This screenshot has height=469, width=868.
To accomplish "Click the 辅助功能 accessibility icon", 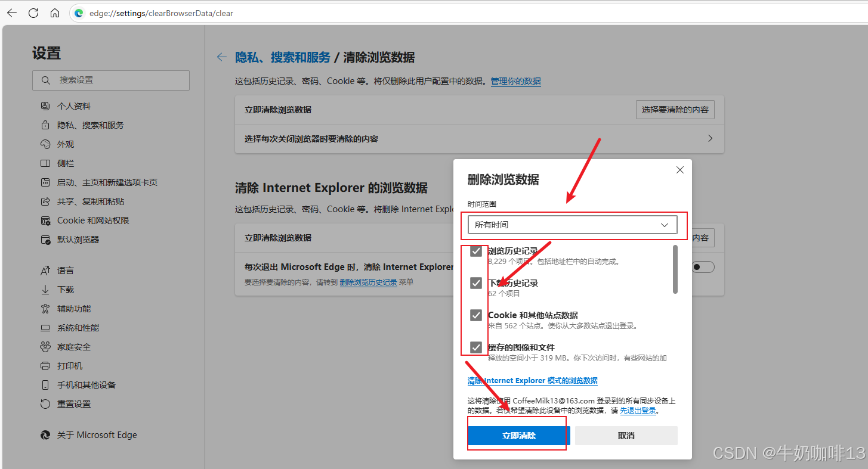I will [x=45, y=309].
